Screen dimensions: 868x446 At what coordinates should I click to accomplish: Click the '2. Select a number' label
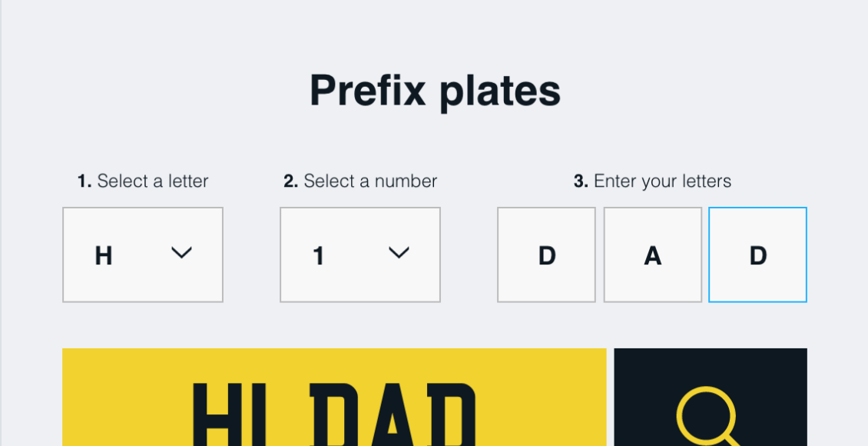point(360,181)
